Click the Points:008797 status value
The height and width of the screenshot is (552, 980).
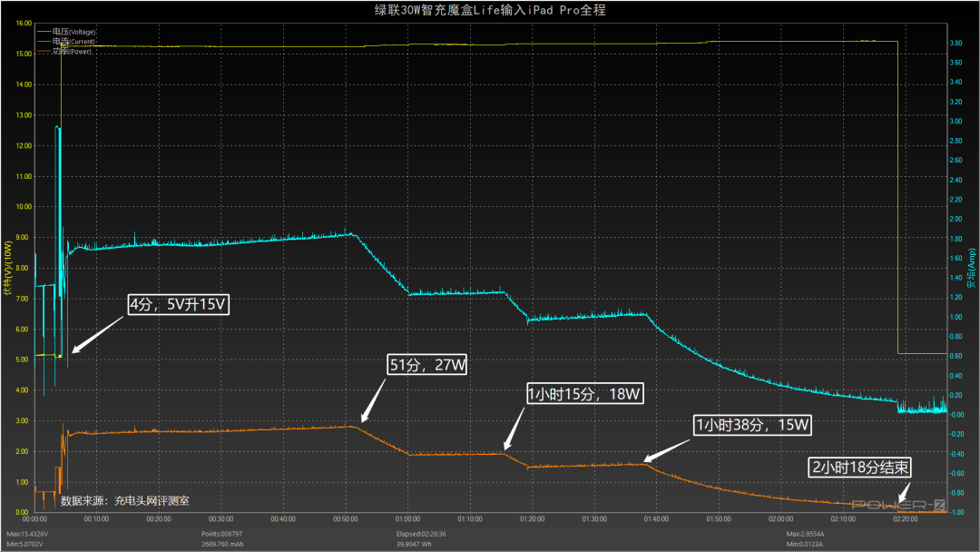(x=222, y=535)
